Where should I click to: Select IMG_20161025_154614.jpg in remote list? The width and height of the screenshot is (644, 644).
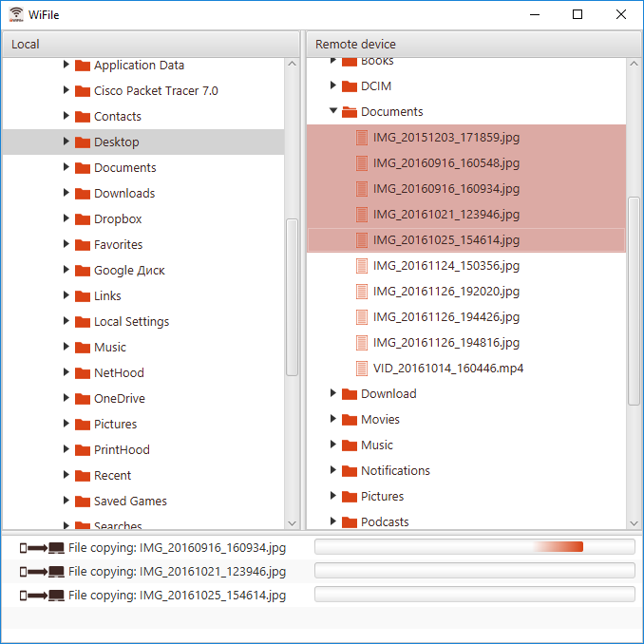click(466, 240)
